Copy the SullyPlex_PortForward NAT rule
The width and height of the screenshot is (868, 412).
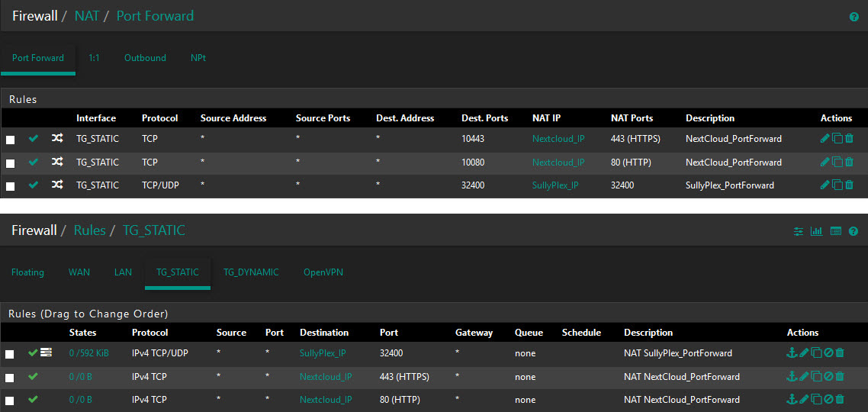pos(837,185)
